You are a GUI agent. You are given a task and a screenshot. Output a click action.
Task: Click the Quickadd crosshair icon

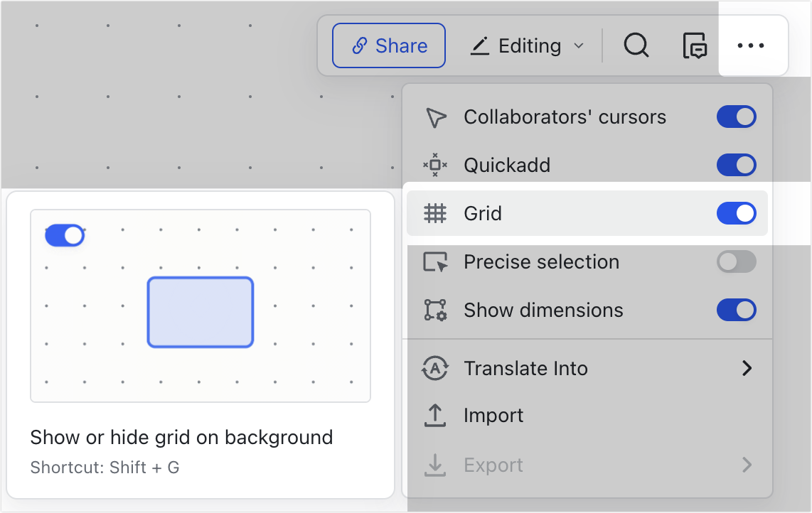point(436,165)
